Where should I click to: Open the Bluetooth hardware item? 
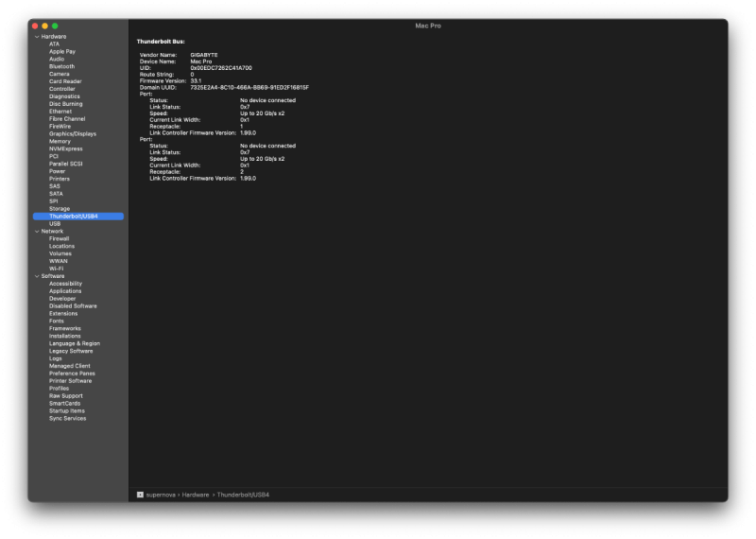pyautogui.click(x=61, y=66)
